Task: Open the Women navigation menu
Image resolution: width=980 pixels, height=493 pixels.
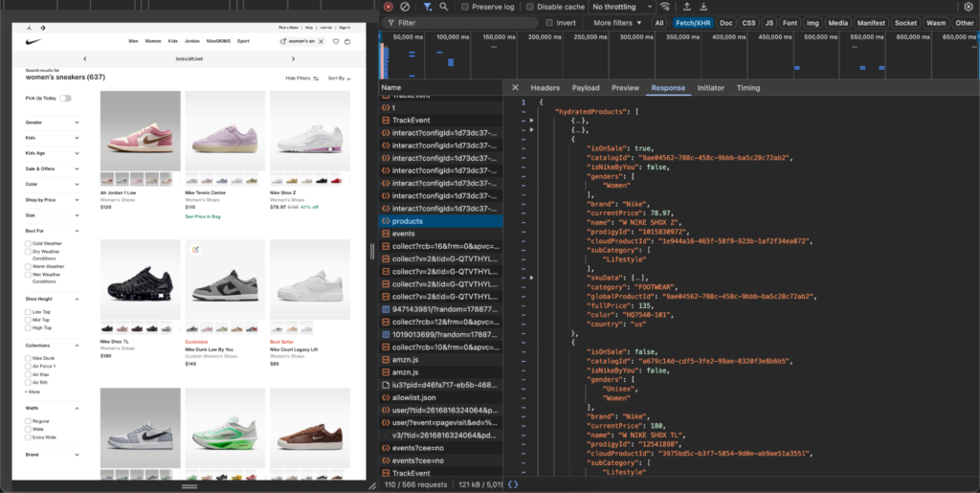Action: [153, 41]
